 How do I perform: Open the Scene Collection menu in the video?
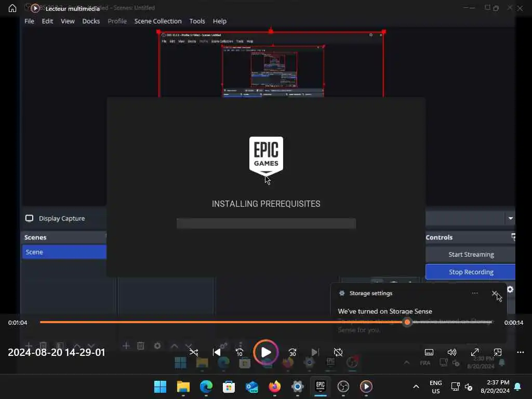[158, 21]
